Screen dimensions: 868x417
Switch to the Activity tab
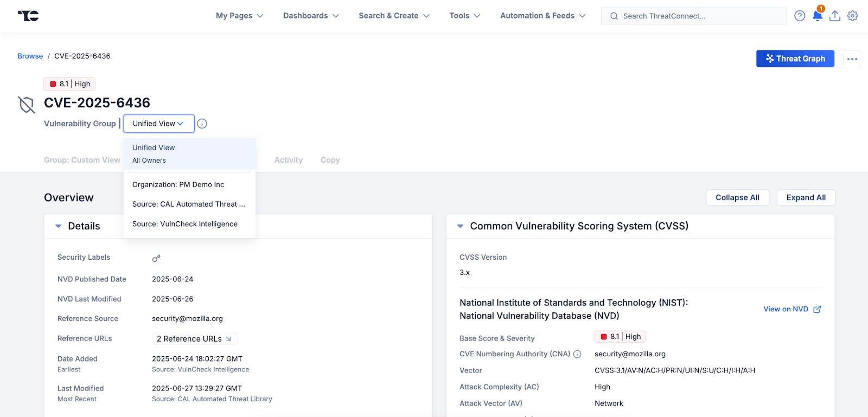[289, 160]
